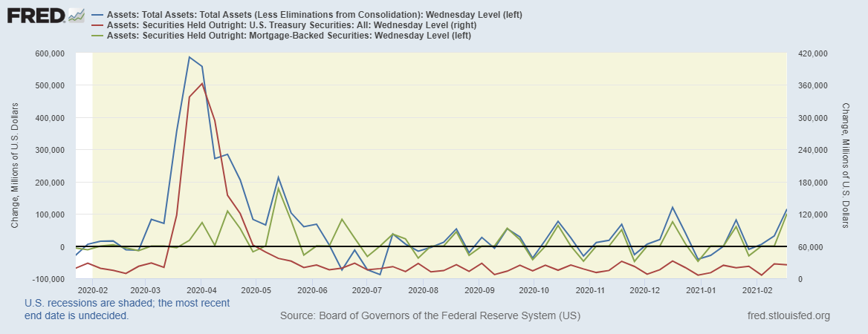Viewport: 868px width, 334px height.
Task: Click the Board of Governors source text
Action: coord(430,316)
